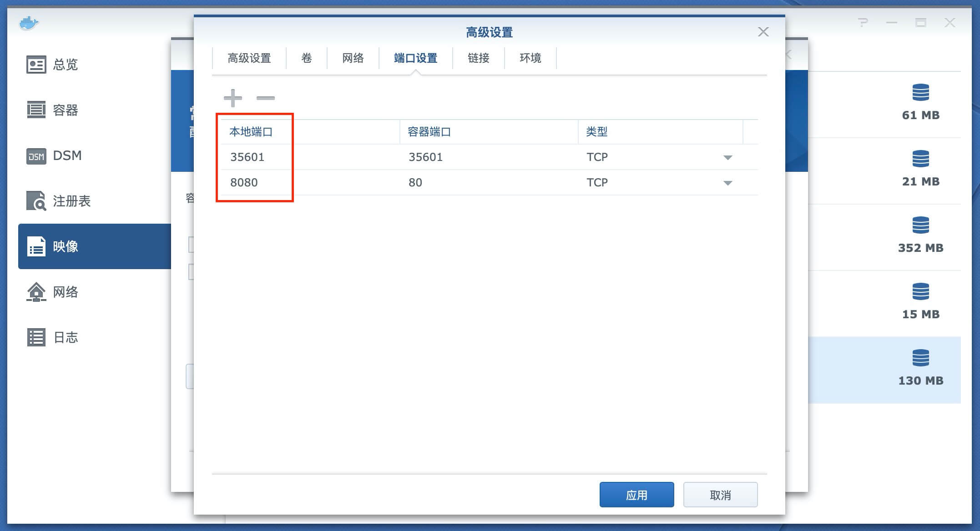The image size is (980, 531).
Task: Edit the local port 8080 field
Action: [244, 182]
